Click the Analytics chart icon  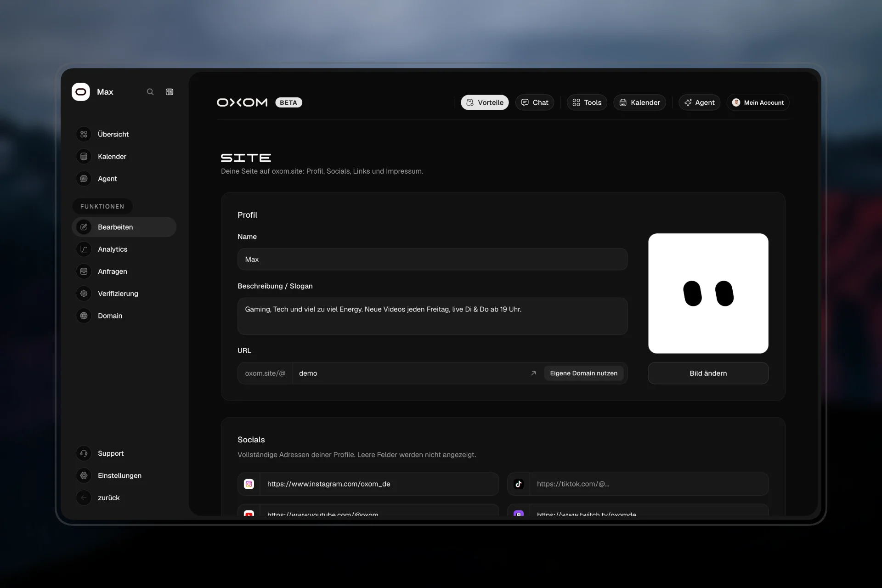[x=84, y=249]
